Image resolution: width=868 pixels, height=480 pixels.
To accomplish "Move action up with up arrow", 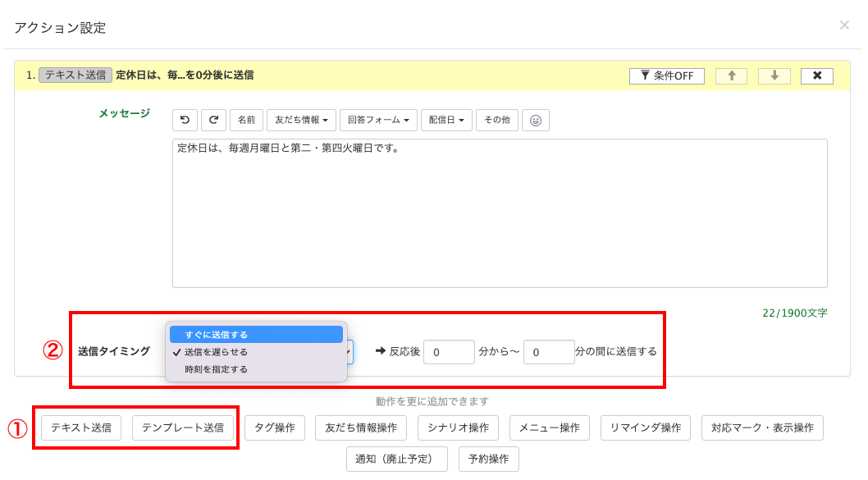I will click(x=731, y=75).
